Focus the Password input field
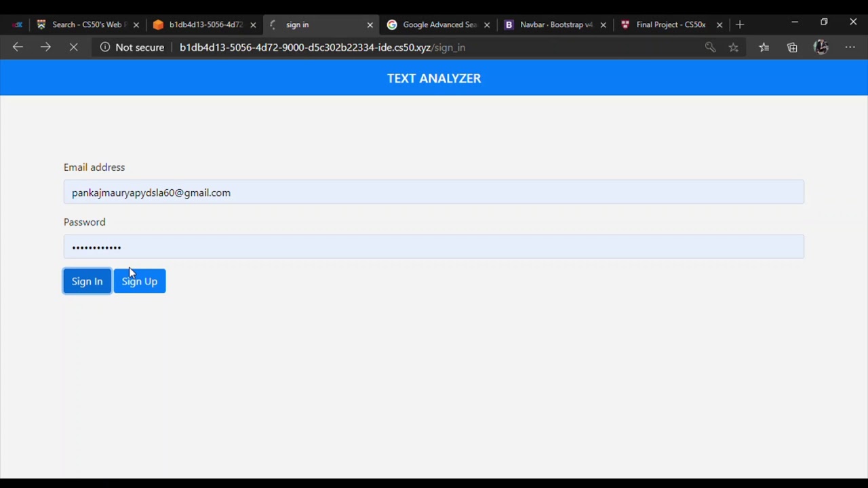The image size is (868, 488). coord(434,247)
